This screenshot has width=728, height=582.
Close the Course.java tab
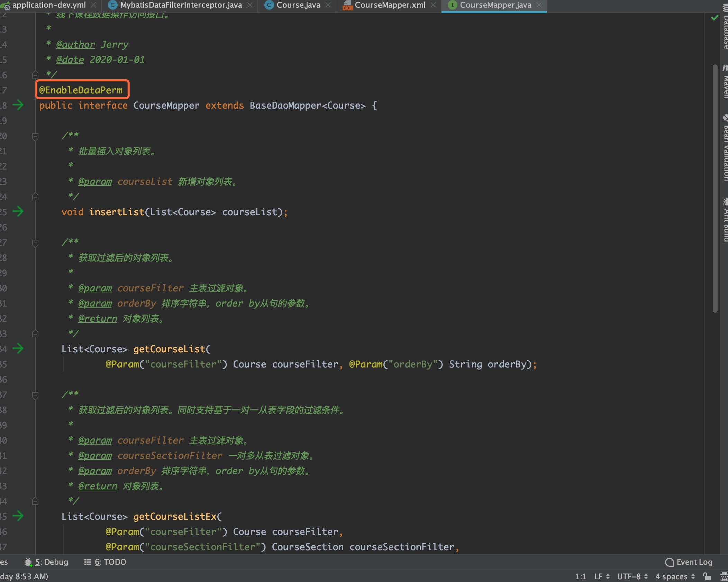328,5
